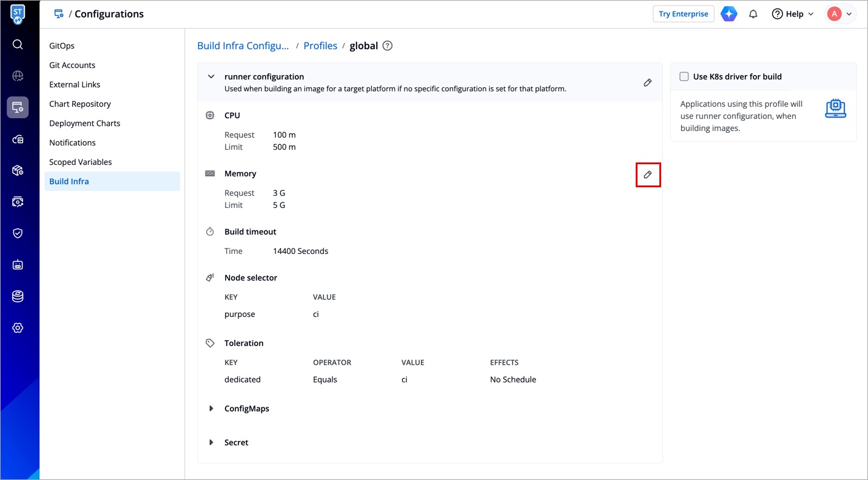Expand the ConfigMaps section
This screenshot has width=868, height=480.
click(211, 408)
